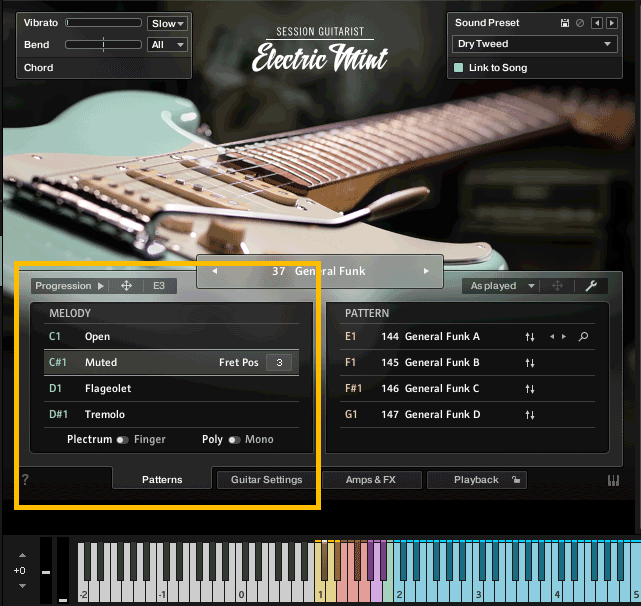641x606 pixels.
Task: Toggle the Link to Song checkbox
Action: [x=459, y=67]
